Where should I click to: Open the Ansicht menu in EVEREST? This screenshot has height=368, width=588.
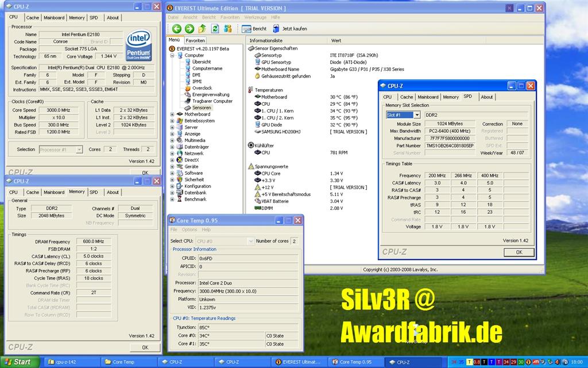pyautogui.click(x=190, y=17)
